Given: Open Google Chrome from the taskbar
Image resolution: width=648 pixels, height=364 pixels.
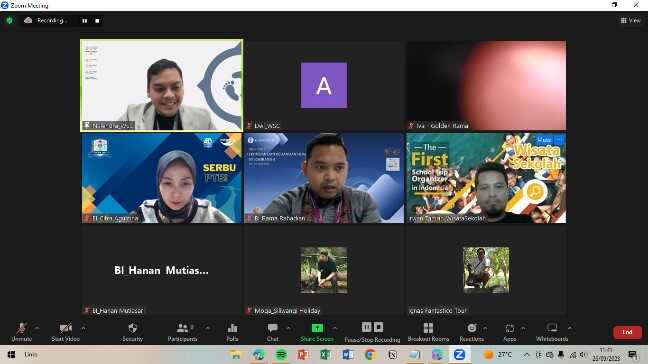Looking at the screenshot, I should [x=370, y=354].
